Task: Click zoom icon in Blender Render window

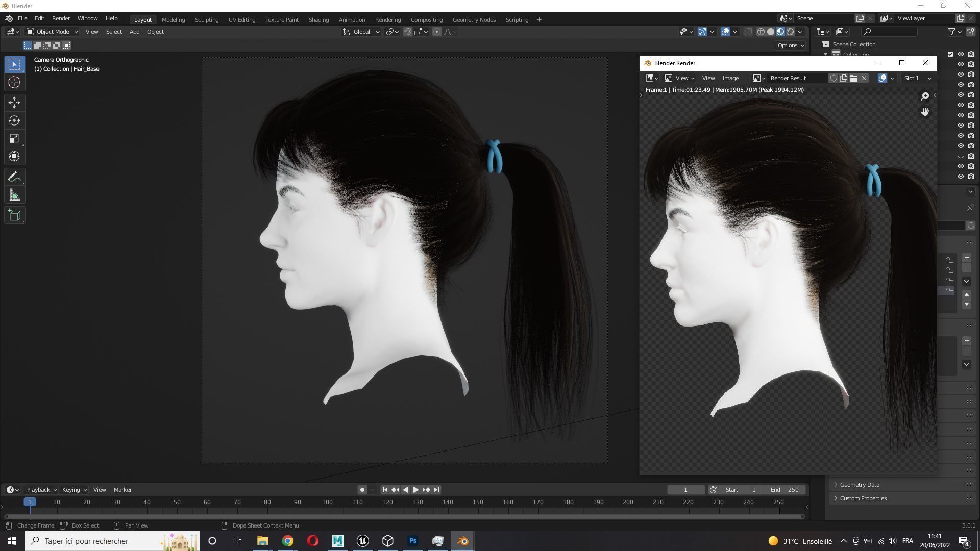Action: (x=925, y=96)
